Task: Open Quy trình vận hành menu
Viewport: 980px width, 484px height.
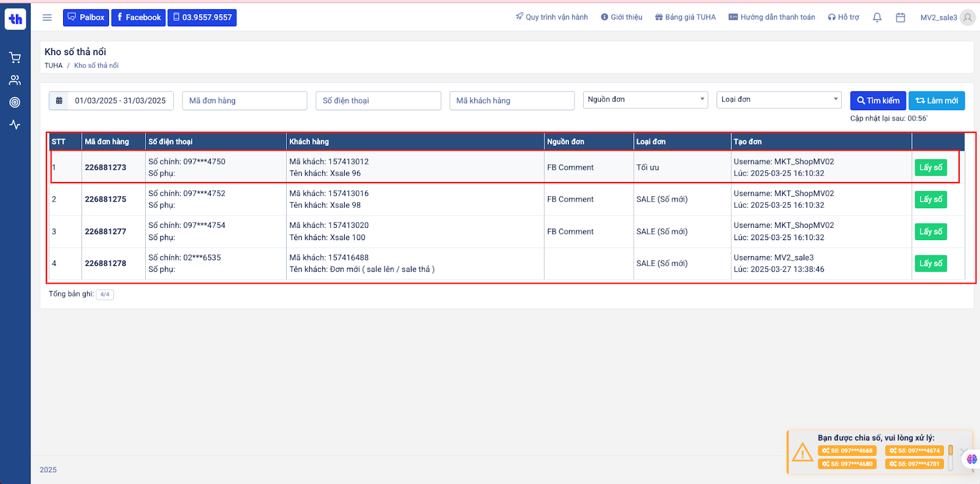Action: [552, 17]
